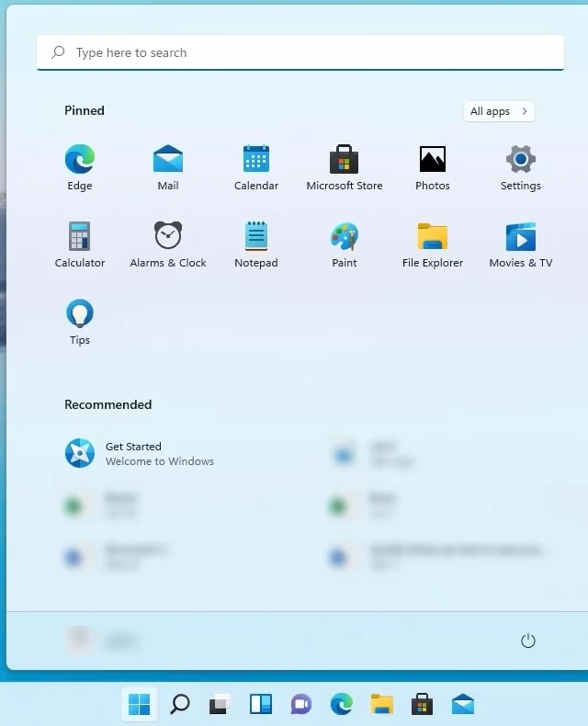Open the Tips app
588x726 pixels.
pyautogui.click(x=80, y=322)
